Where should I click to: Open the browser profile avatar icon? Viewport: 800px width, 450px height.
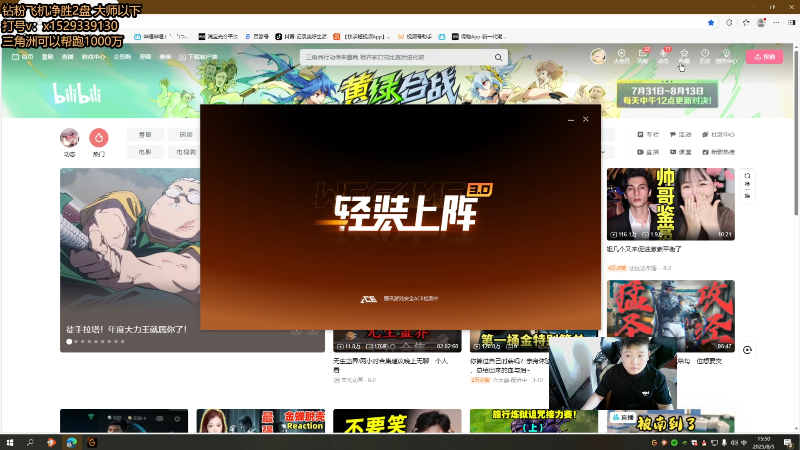(761, 22)
